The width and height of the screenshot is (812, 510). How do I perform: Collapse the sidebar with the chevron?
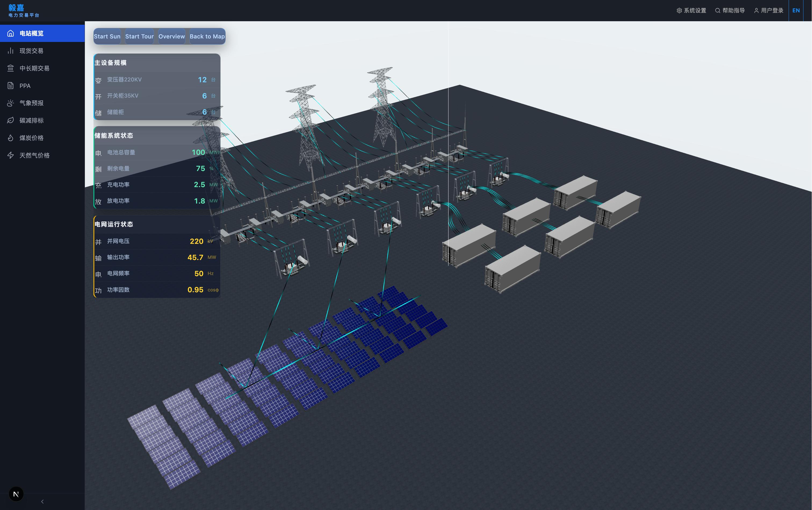[x=42, y=502]
